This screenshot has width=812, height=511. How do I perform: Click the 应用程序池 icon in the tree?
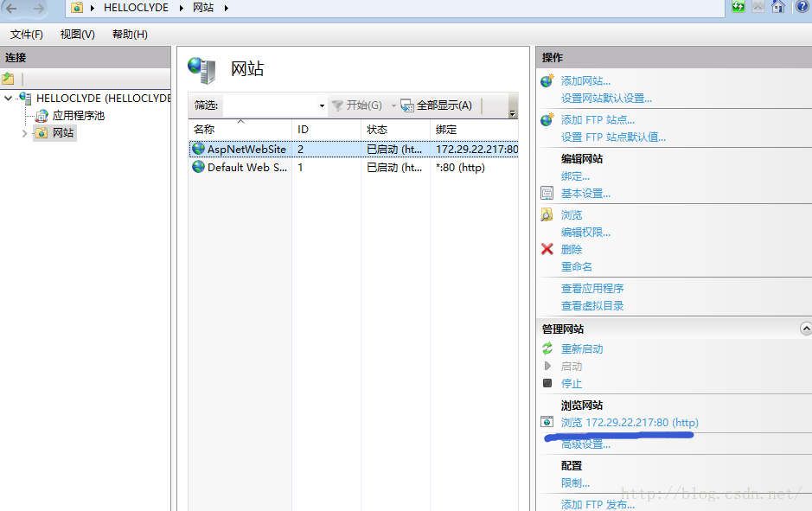(42, 116)
